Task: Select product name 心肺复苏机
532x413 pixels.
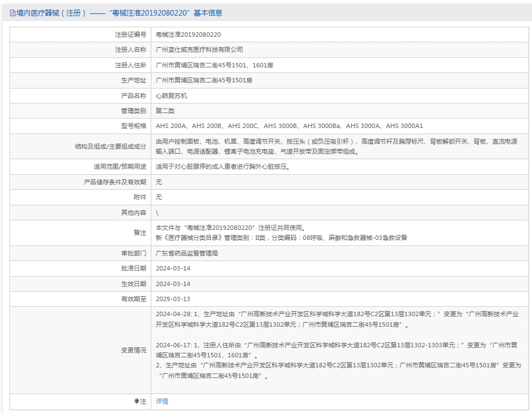Action: [x=171, y=96]
